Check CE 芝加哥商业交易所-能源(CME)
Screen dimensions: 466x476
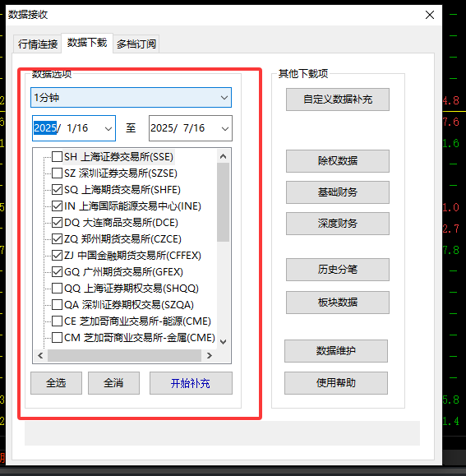[x=57, y=321]
